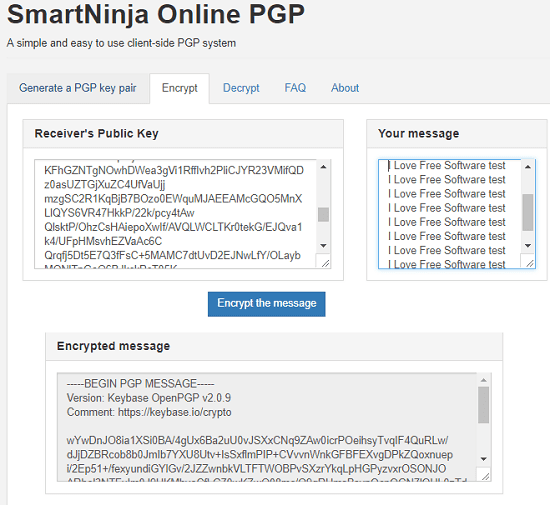This screenshot has height=505, width=550.
Task: Click the Your message scrollbar down arrow
Action: click(x=528, y=245)
